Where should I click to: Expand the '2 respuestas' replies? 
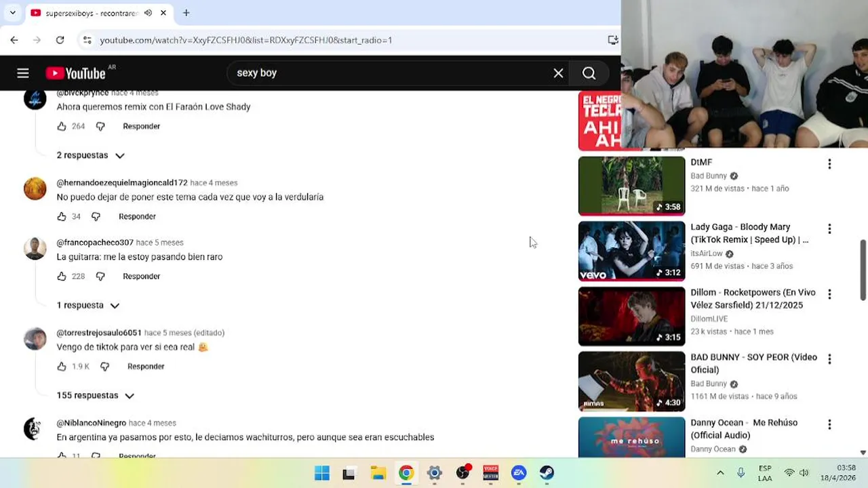91,155
